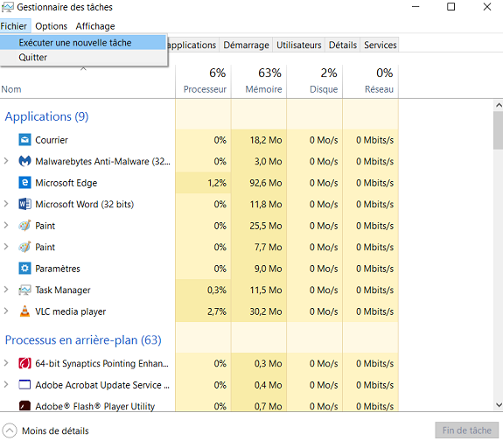Click the 30,2 Mo memory value

(266, 311)
